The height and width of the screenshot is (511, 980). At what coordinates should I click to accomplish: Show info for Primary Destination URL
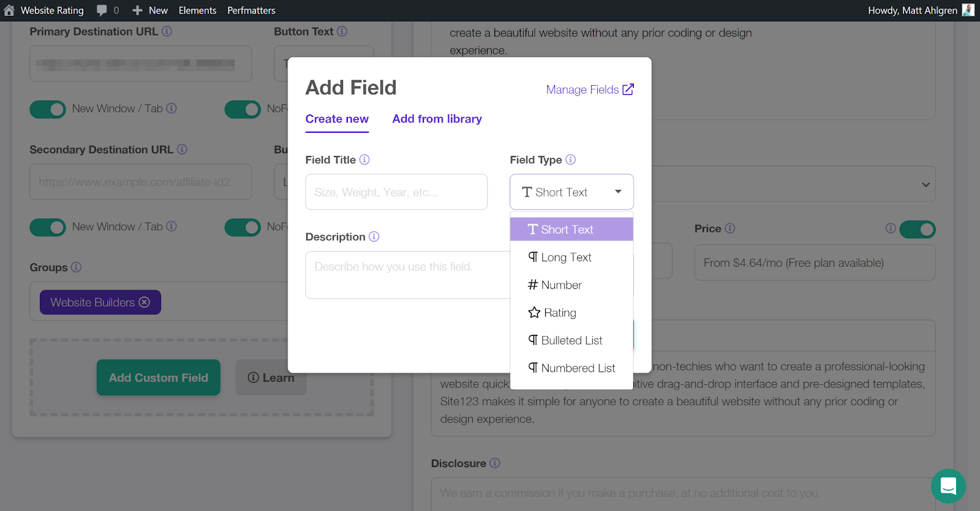167,31
